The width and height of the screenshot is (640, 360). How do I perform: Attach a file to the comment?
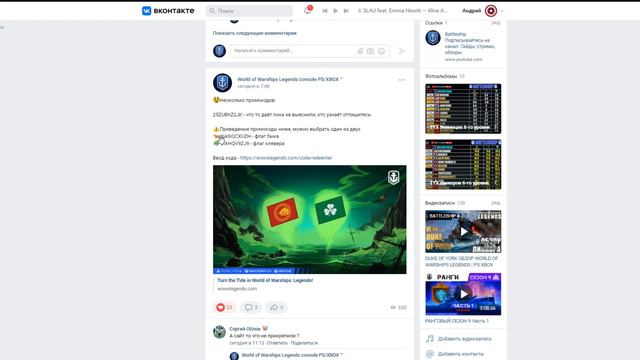click(x=360, y=51)
